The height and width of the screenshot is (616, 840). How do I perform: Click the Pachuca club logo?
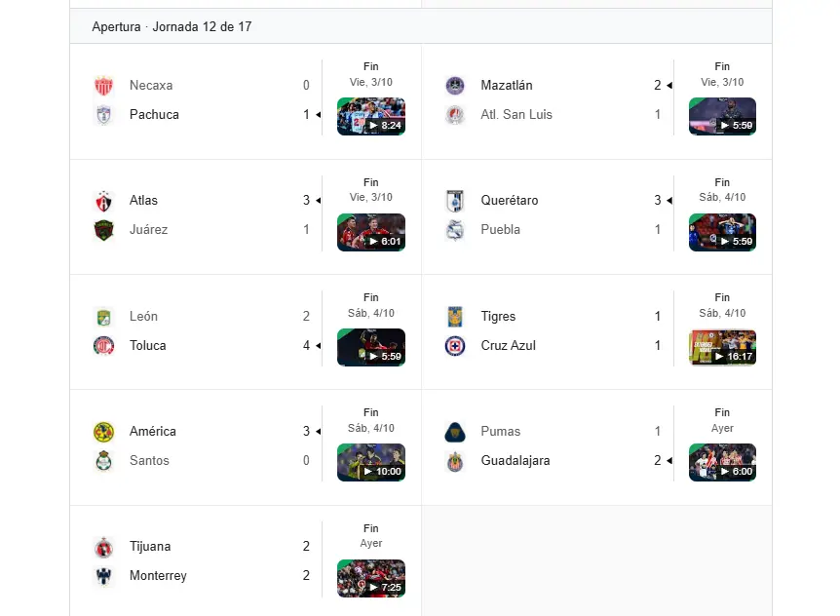coord(103,115)
